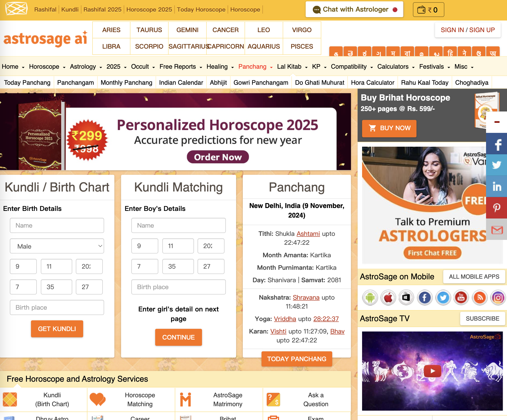
Task: Click the AstroSage logo icon in top bar
Action: pos(16,9)
